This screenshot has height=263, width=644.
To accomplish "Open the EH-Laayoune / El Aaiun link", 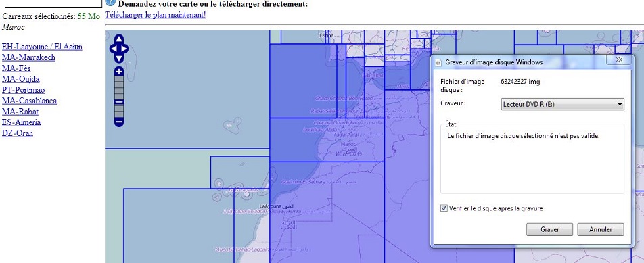I will 42,47.
